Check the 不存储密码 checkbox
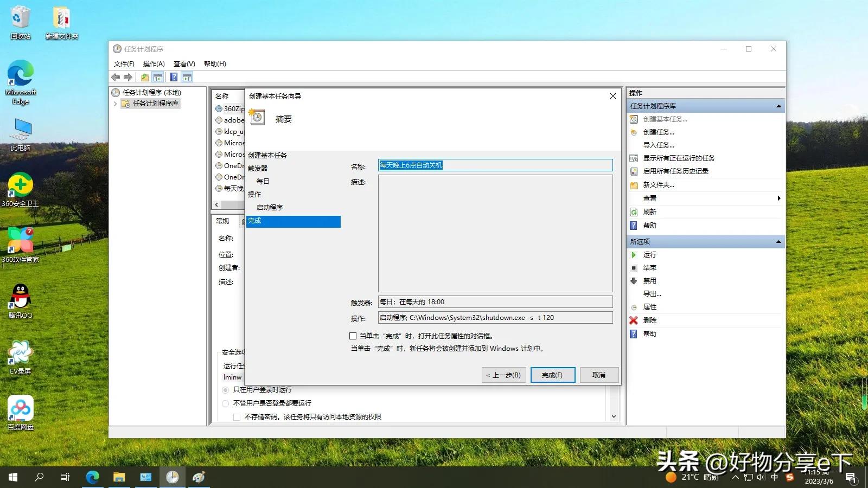Image resolution: width=868 pixels, height=488 pixels. point(237,416)
